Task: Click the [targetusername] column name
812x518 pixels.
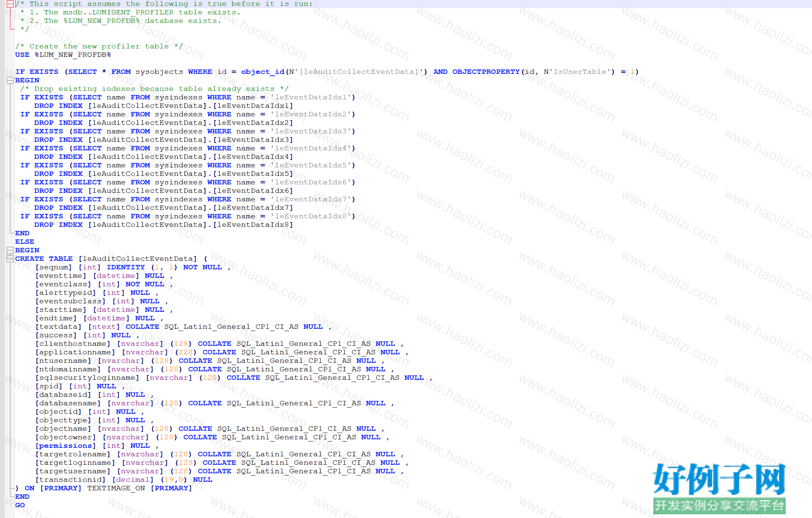Action: (x=73, y=471)
